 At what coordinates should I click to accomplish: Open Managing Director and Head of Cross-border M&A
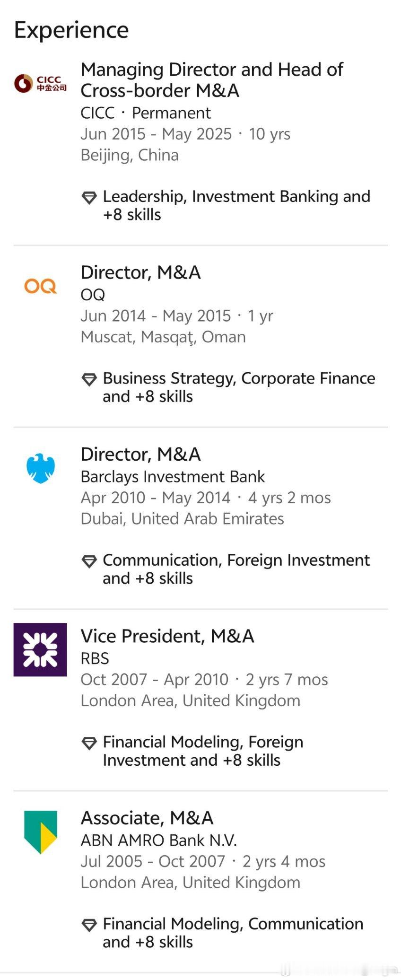(x=212, y=80)
